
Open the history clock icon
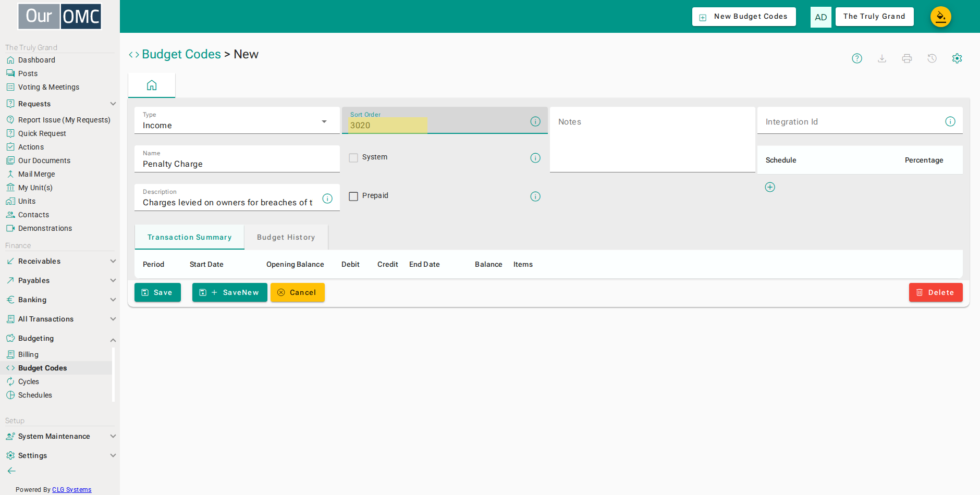click(932, 58)
